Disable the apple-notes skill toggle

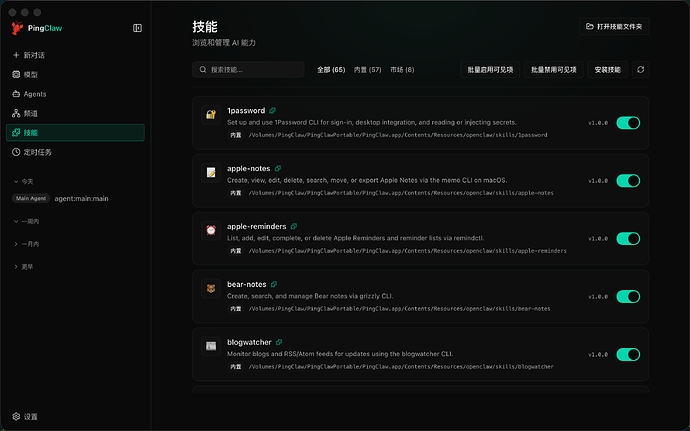pos(628,181)
